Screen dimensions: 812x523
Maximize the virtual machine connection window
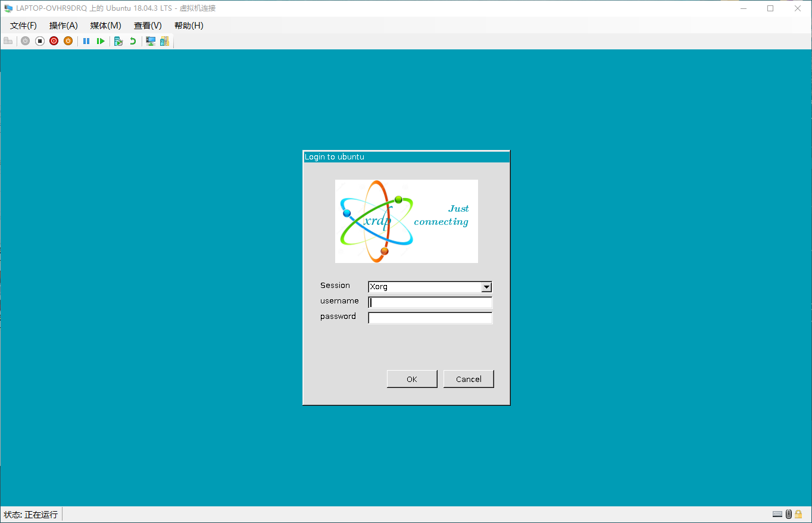[x=770, y=8]
